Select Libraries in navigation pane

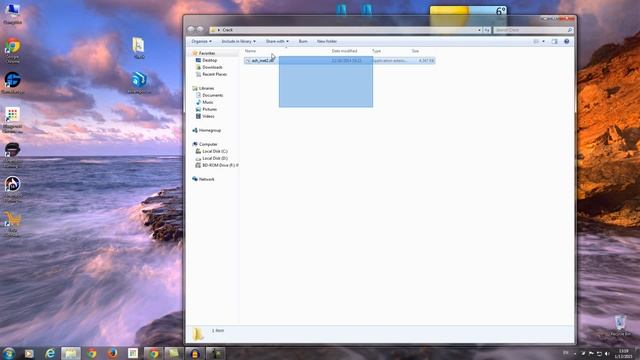(x=206, y=88)
